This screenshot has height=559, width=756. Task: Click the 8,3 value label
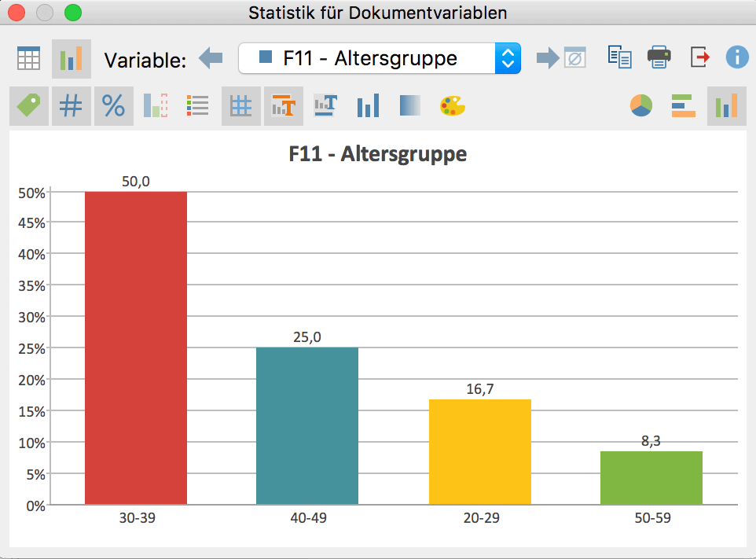(651, 441)
